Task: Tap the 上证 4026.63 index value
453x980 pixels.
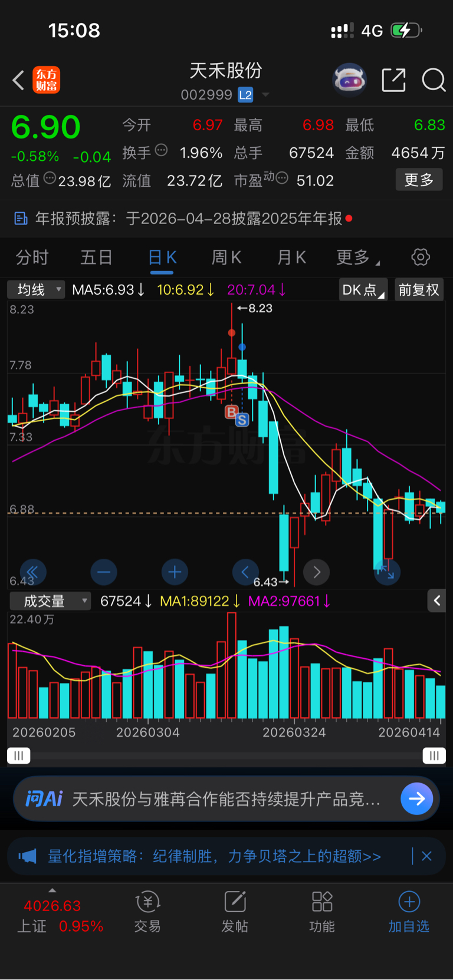Action: tap(52, 906)
